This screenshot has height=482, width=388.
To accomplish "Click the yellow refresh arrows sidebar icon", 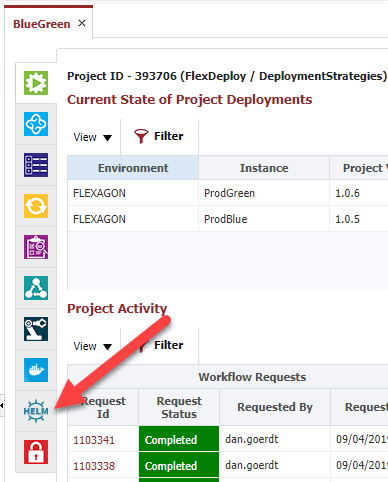I will [x=36, y=206].
